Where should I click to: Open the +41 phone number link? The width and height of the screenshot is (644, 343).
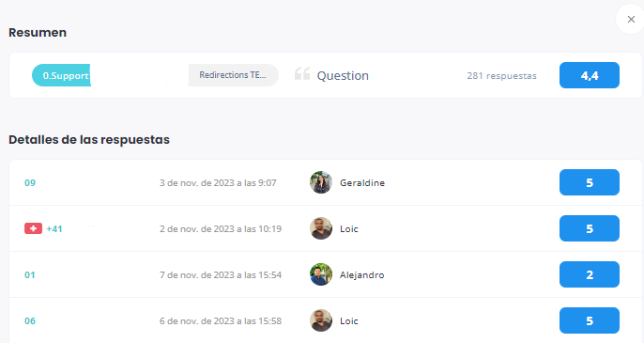(x=54, y=228)
